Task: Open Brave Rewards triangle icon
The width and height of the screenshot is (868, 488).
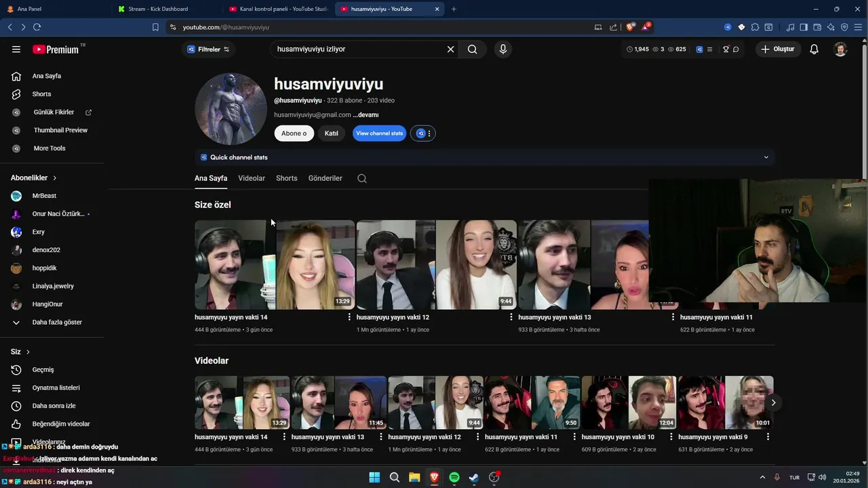Action: [x=646, y=27]
